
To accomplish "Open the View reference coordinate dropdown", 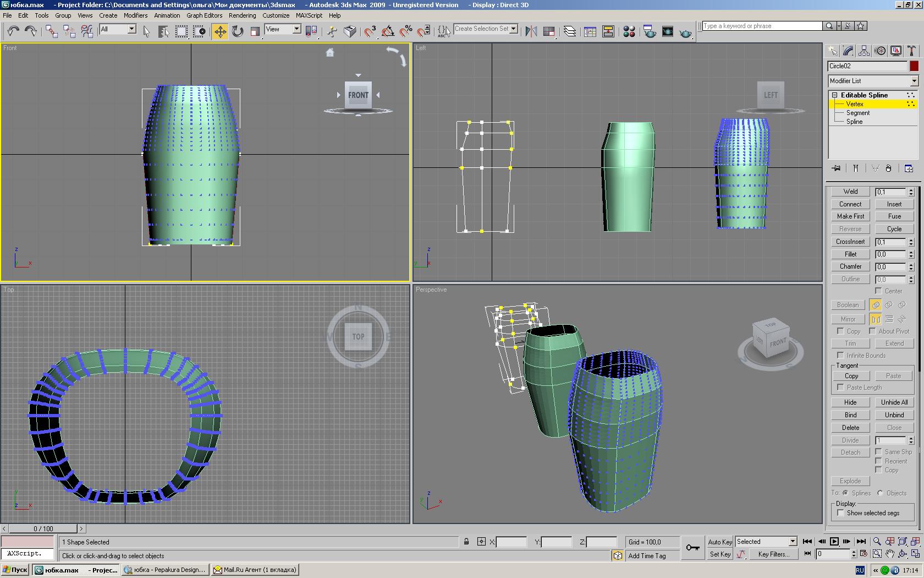I will click(x=296, y=29).
